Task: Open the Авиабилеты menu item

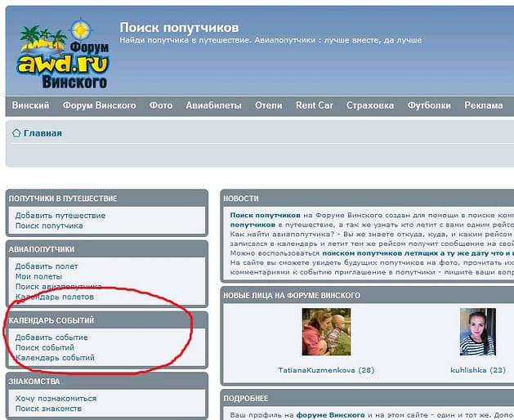Action: 213,105
